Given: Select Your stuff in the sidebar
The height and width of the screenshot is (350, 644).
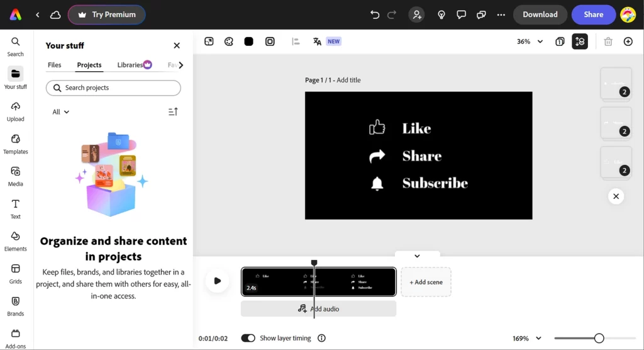Looking at the screenshot, I should click(16, 78).
